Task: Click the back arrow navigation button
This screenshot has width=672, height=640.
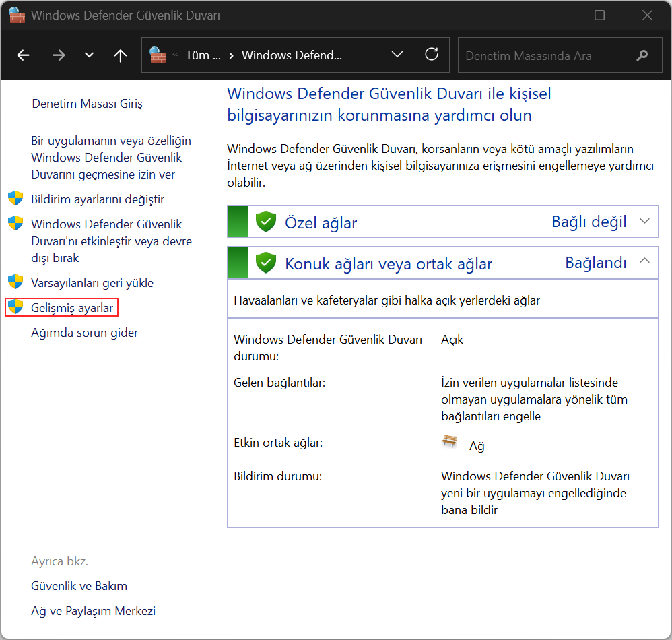Action: pos(23,55)
